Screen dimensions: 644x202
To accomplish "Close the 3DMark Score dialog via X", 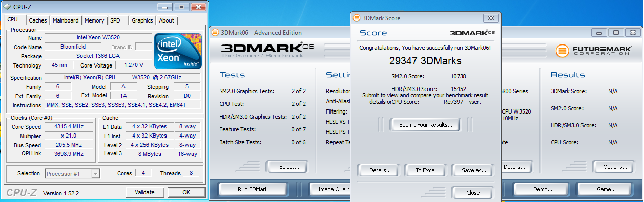I will tap(491, 18).
